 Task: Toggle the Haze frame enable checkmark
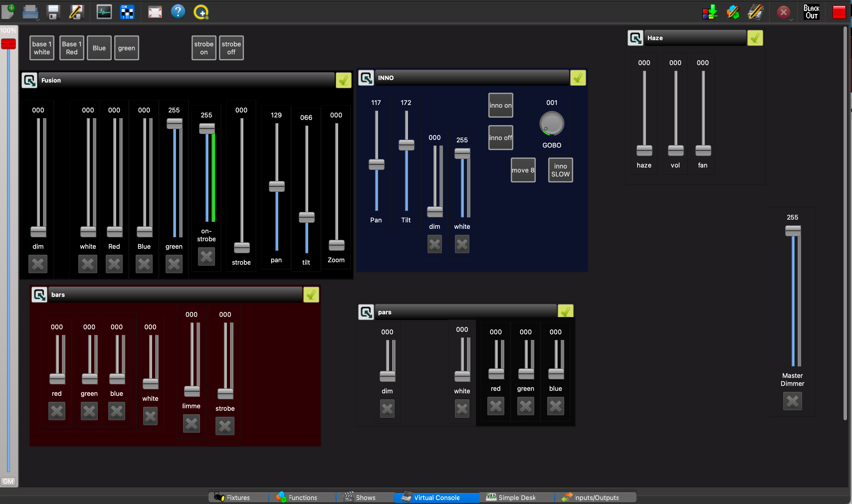pyautogui.click(x=755, y=38)
